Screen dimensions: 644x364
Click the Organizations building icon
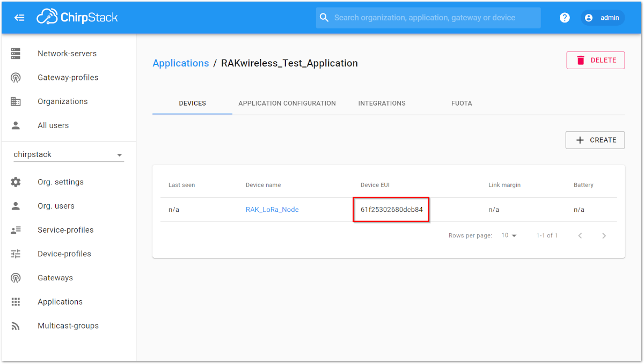pyautogui.click(x=16, y=101)
